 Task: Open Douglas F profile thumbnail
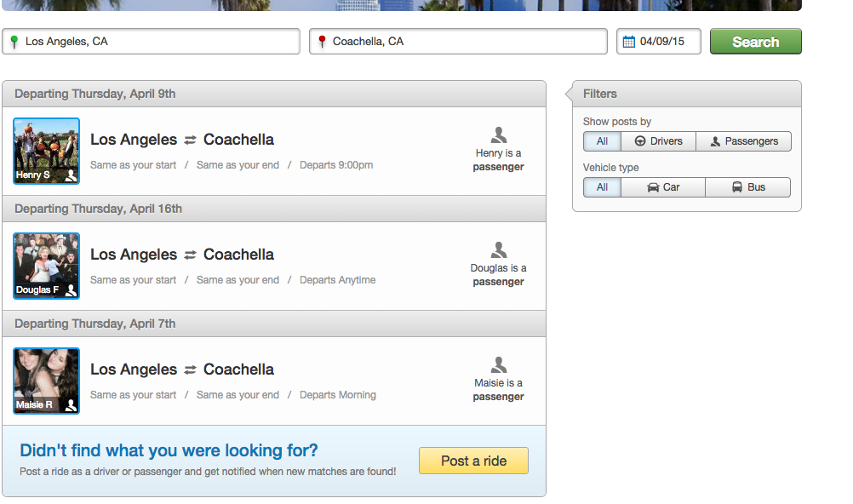click(46, 266)
